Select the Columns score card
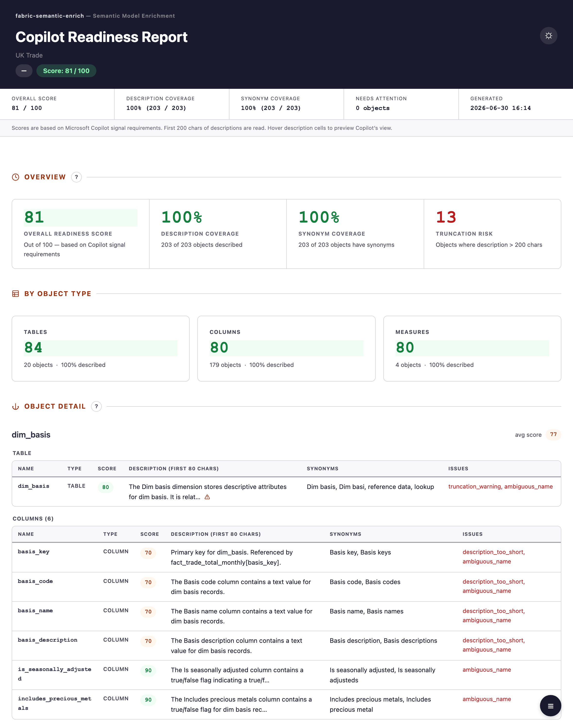 [x=286, y=348]
